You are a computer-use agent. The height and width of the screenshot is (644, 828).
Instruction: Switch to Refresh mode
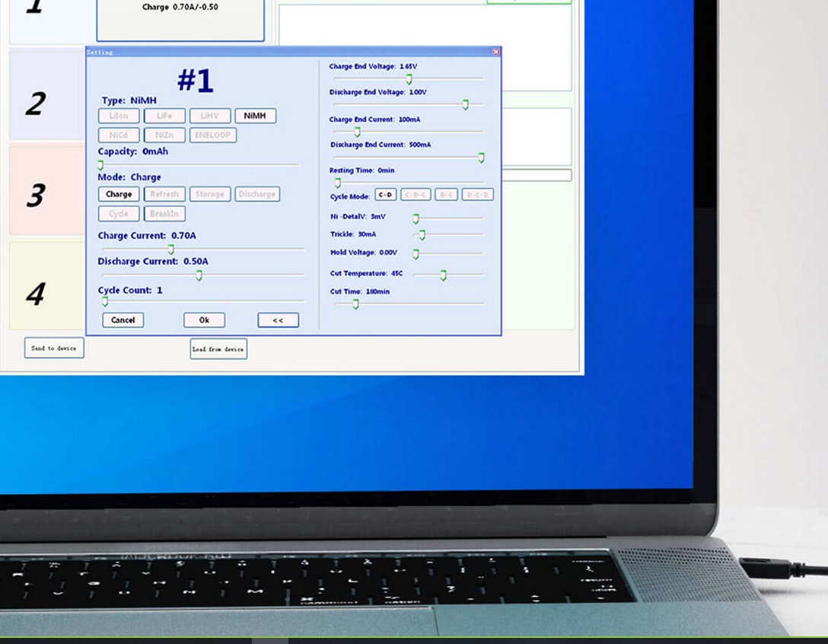[164, 194]
